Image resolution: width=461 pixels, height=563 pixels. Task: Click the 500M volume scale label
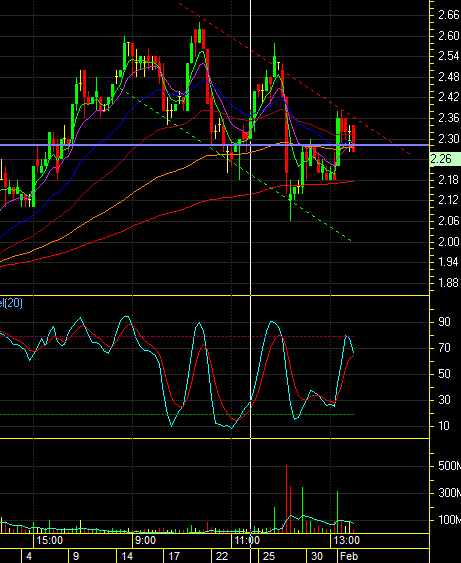449,466
